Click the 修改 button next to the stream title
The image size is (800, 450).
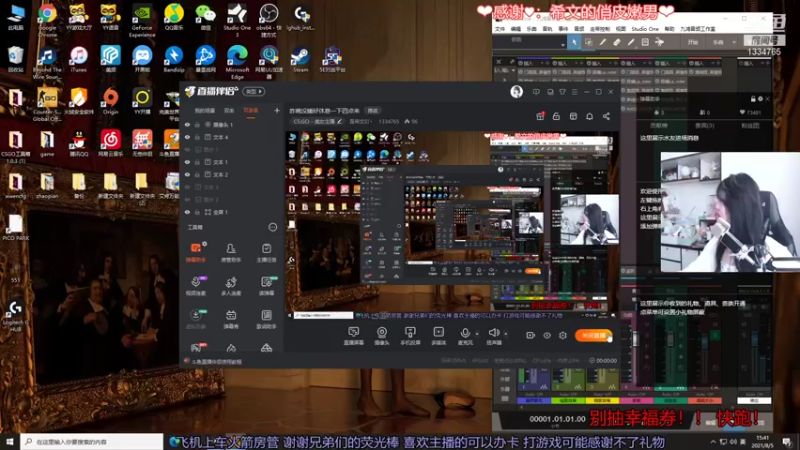pyautogui.click(x=373, y=111)
